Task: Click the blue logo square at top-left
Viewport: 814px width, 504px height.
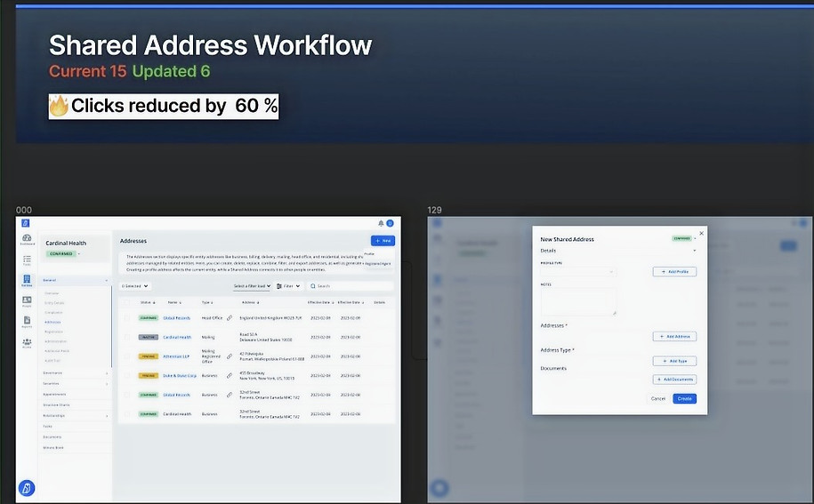Action: 26,223
